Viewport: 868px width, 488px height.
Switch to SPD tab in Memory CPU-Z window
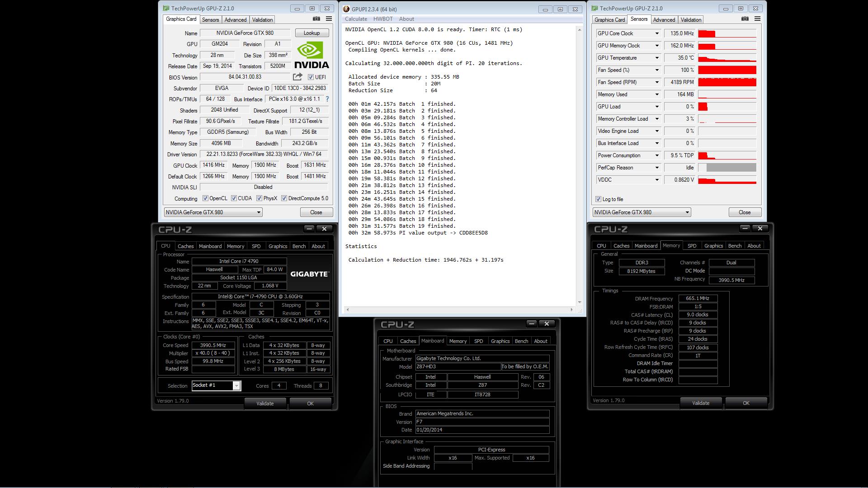tap(692, 246)
